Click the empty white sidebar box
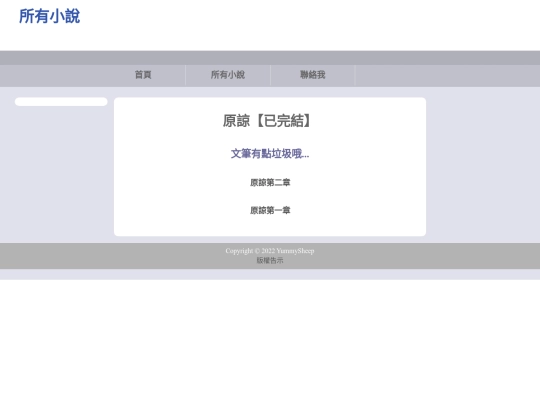Viewport: 540px width, 405px height. (x=61, y=102)
